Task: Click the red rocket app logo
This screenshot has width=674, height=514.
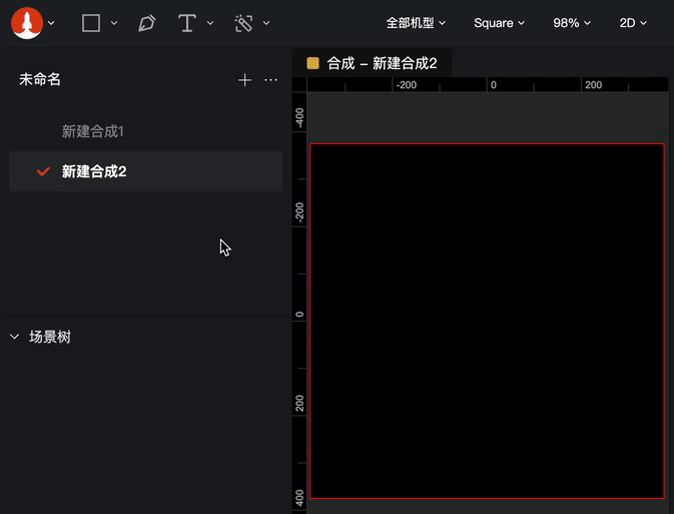Action: [x=27, y=23]
